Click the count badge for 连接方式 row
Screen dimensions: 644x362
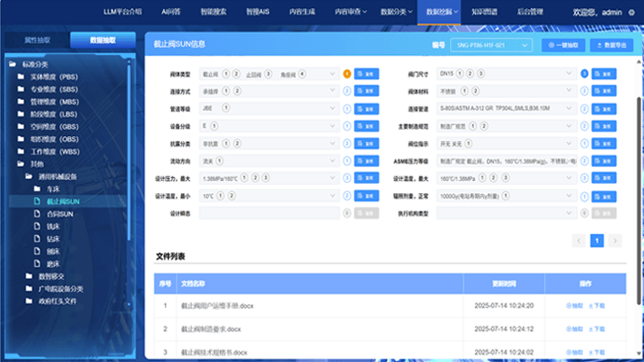347,91
